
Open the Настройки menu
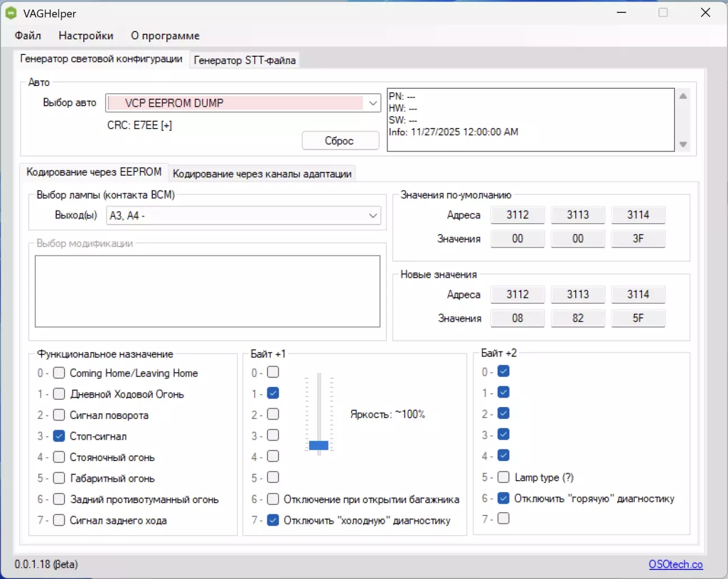point(86,35)
